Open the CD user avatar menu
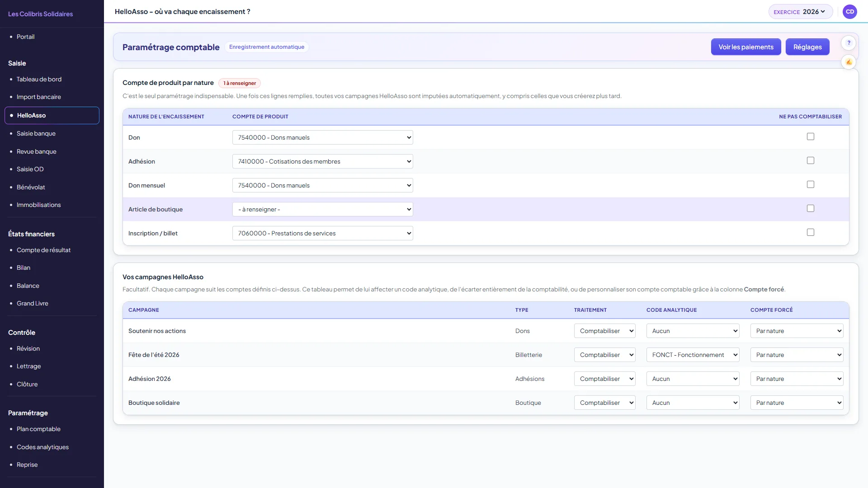Screen dimensions: 868x488 click(850, 12)
